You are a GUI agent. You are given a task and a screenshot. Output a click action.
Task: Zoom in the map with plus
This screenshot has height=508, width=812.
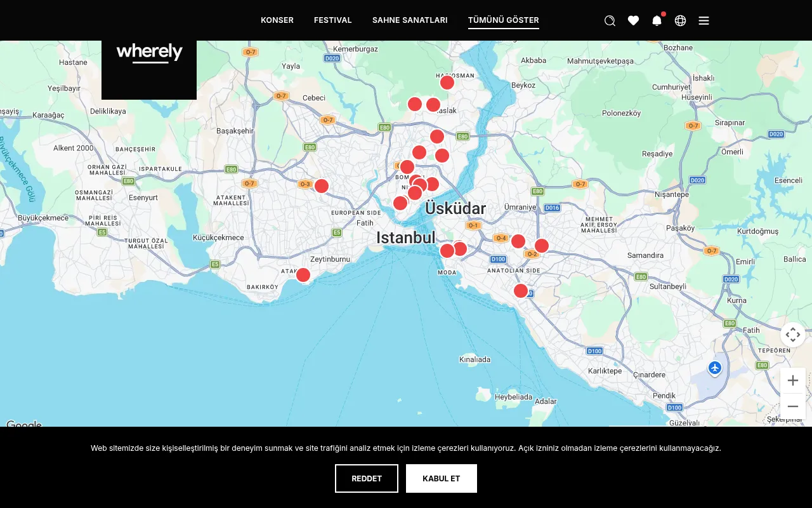[793, 381]
